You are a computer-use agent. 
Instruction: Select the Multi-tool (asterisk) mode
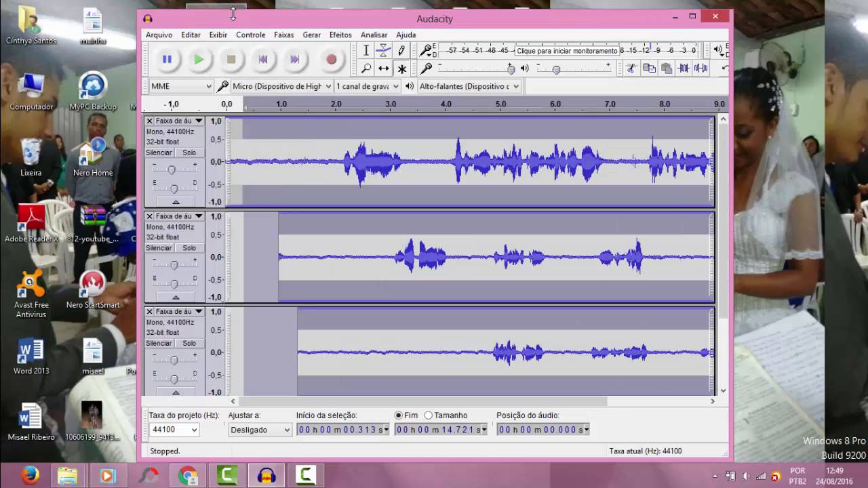click(401, 68)
